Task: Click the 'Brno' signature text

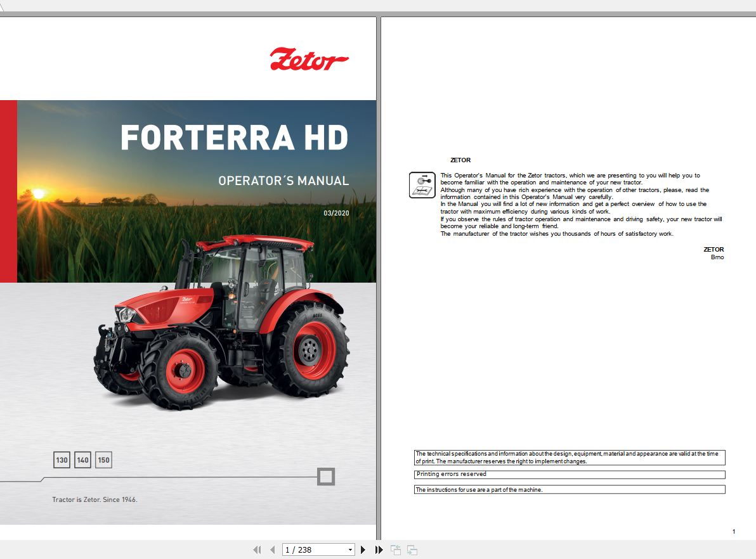Action: [717, 257]
